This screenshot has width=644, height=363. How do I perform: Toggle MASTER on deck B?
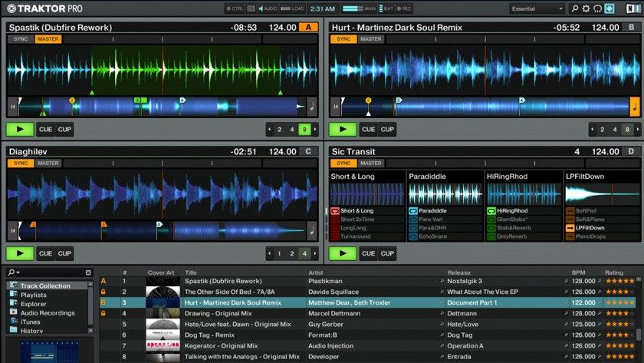[x=371, y=39]
